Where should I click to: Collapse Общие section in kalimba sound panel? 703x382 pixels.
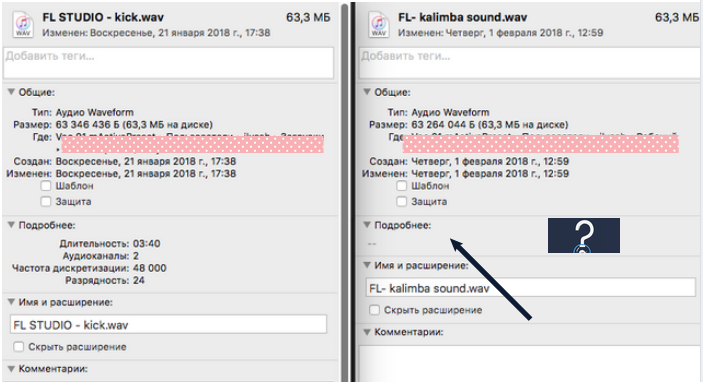[367, 92]
